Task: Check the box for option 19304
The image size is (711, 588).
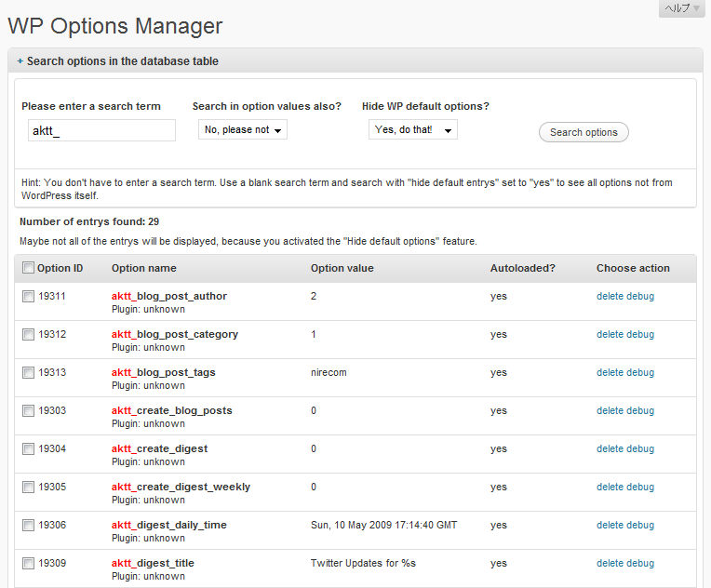Action: [28, 448]
